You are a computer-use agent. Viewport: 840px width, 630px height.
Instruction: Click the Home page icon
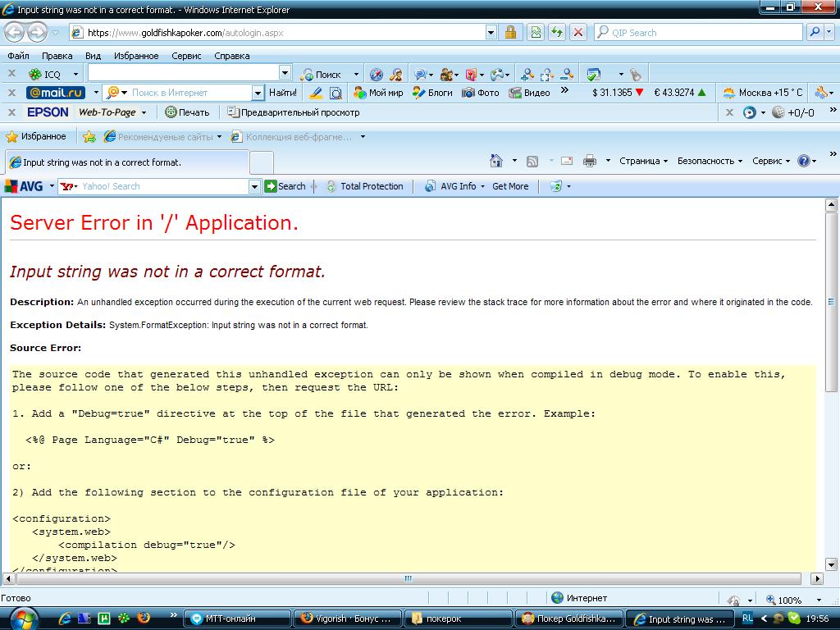[495, 161]
